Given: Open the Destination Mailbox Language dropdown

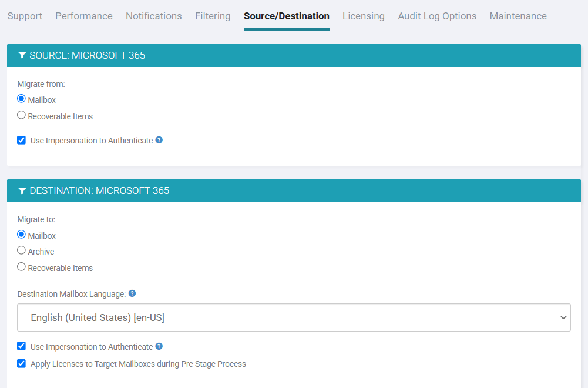Looking at the screenshot, I should pyautogui.click(x=294, y=317).
